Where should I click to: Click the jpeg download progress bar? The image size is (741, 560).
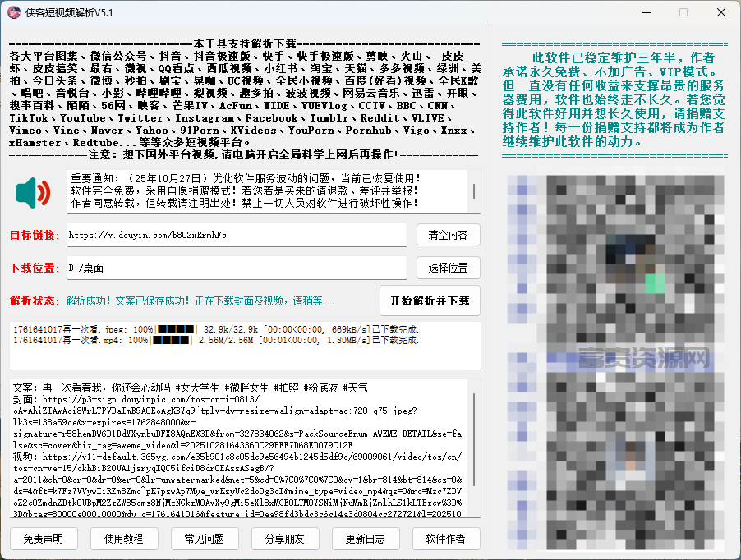(x=176, y=329)
